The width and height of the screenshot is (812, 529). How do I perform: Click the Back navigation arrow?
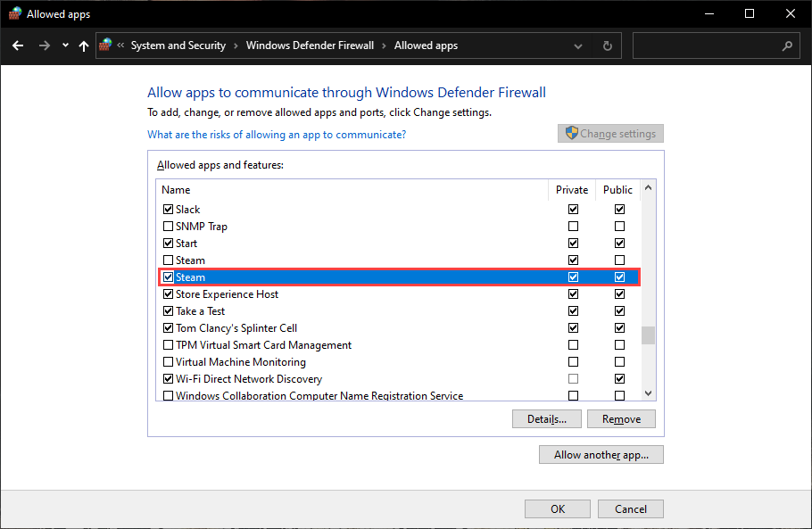[x=19, y=45]
